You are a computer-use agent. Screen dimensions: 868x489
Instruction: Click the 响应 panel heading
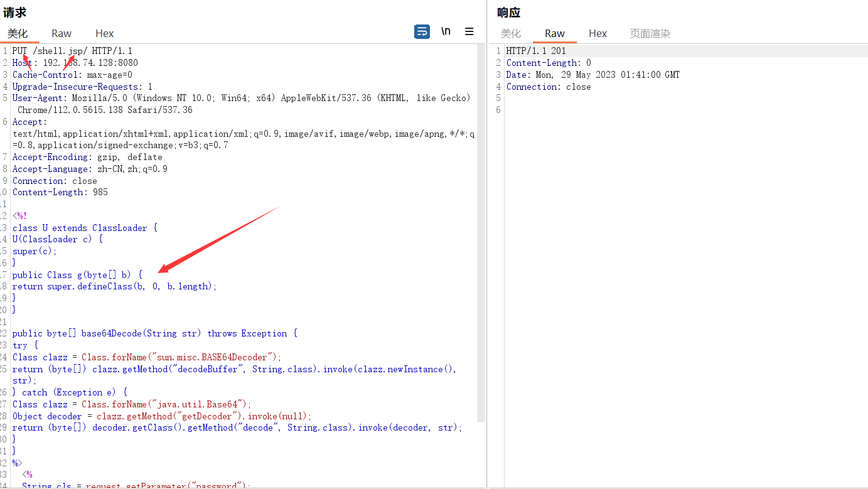click(509, 12)
